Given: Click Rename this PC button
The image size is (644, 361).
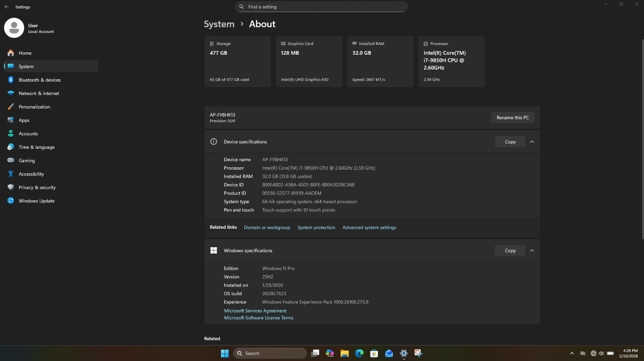Looking at the screenshot, I should coord(513,118).
